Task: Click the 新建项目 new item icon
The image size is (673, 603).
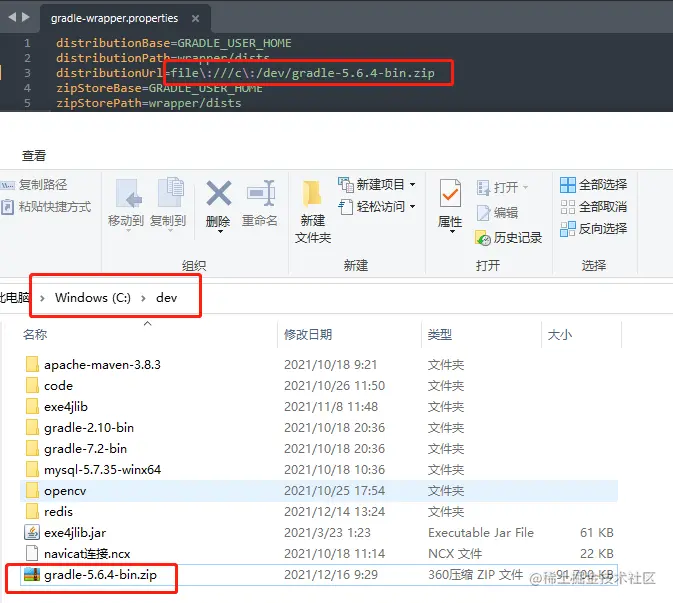Action: pyautogui.click(x=346, y=185)
